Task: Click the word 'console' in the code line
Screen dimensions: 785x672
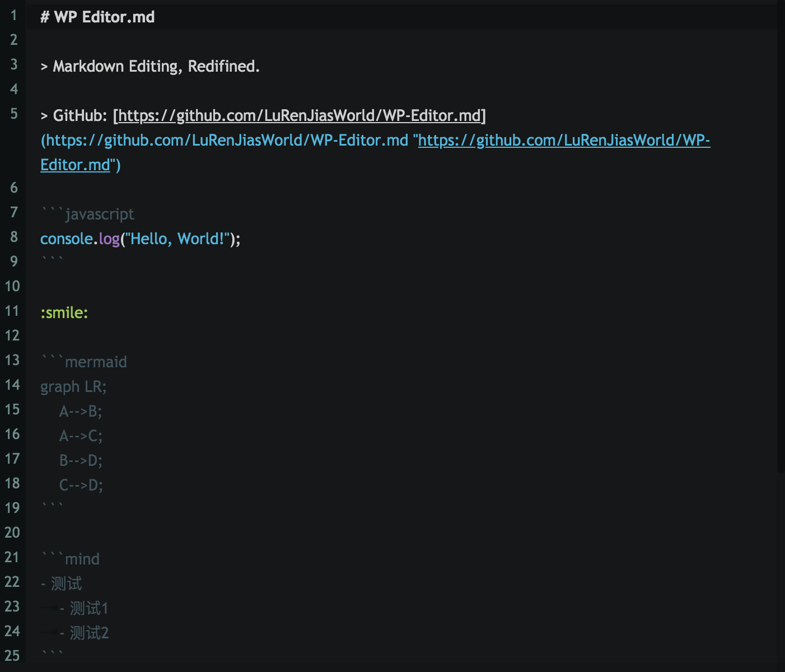Action: 67,239
